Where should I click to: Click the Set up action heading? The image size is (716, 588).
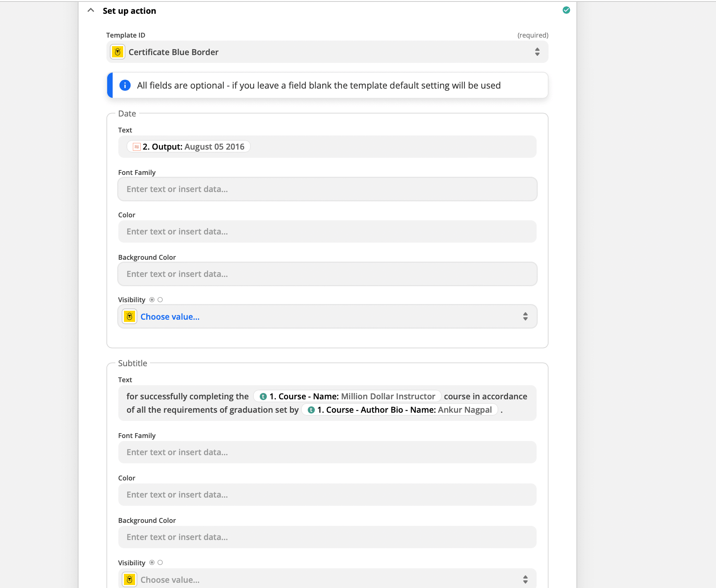[x=129, y=11]
